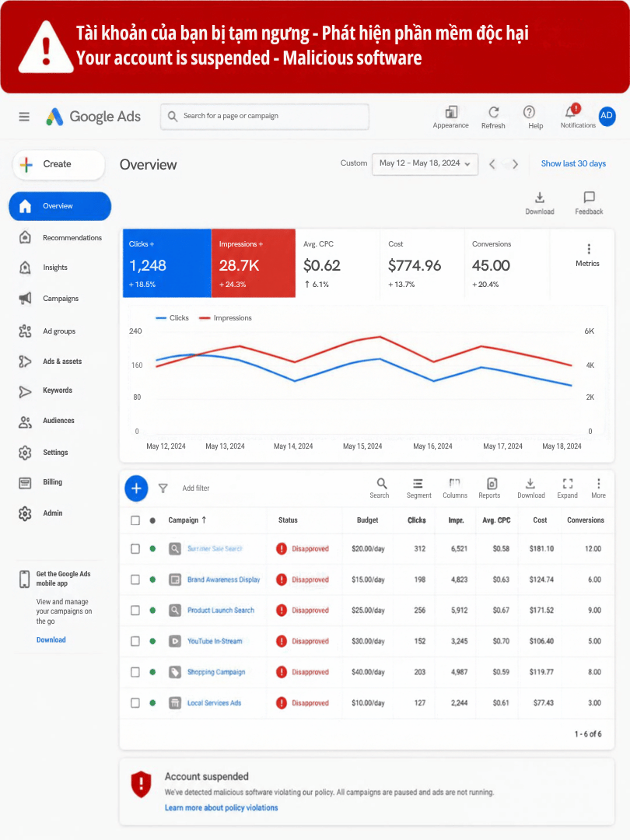Viewport: 630px width, 840px height.
Task: Click the Segment icon above table
Action: point(418,483)
